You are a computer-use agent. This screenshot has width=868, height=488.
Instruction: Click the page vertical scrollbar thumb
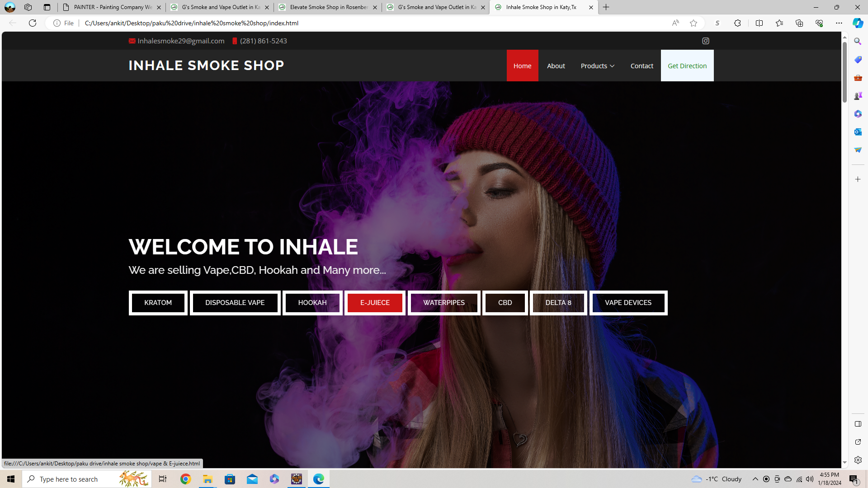tap(844, 72)
